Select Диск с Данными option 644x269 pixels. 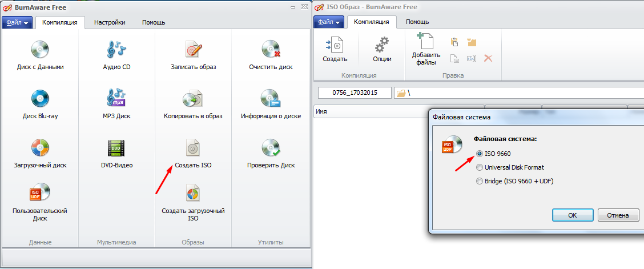point(40,51)
